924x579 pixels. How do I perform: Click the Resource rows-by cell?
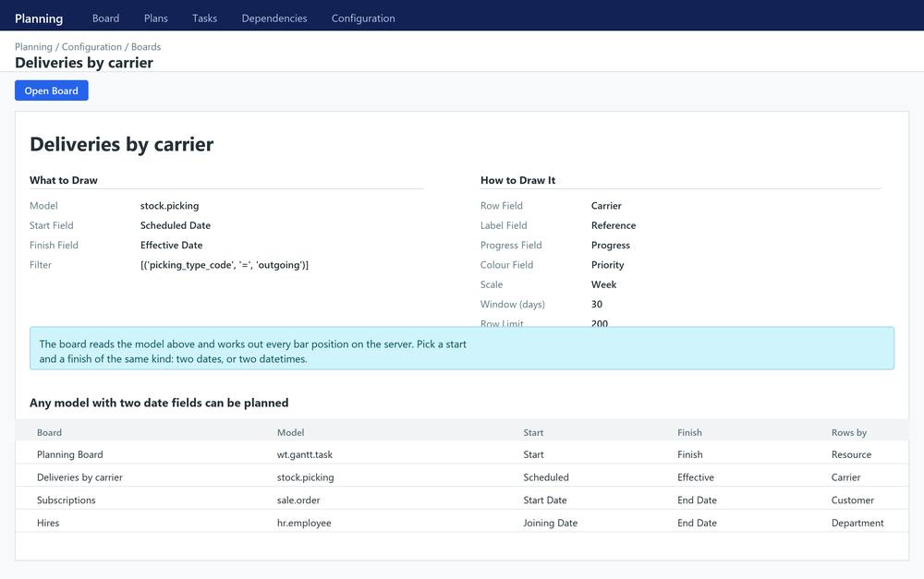[x=851, y=454]
